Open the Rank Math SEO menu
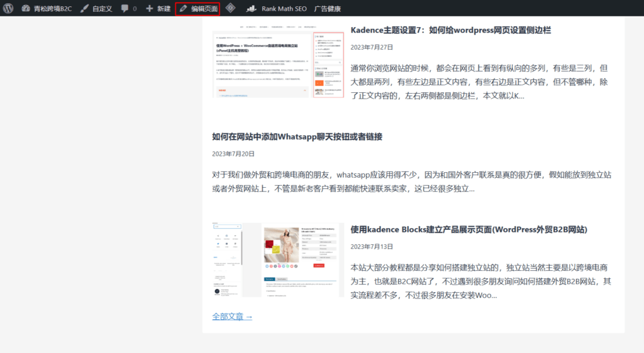 coord(276,9)
